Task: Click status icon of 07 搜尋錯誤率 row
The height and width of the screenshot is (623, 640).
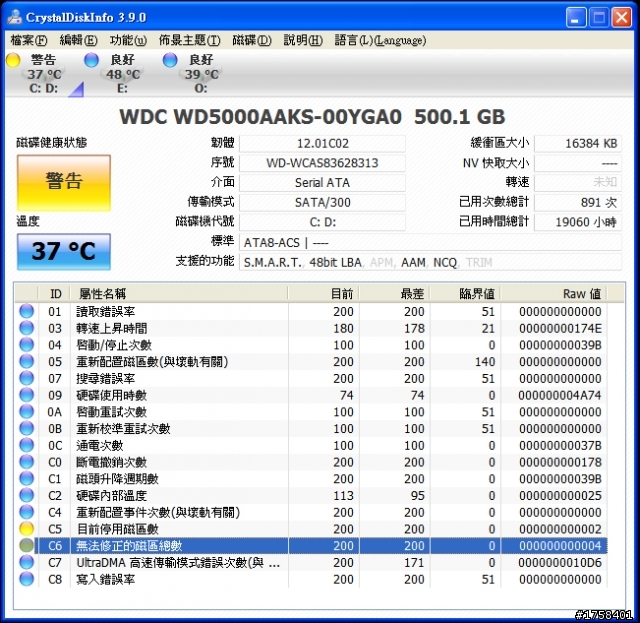Action: point(27,378)
